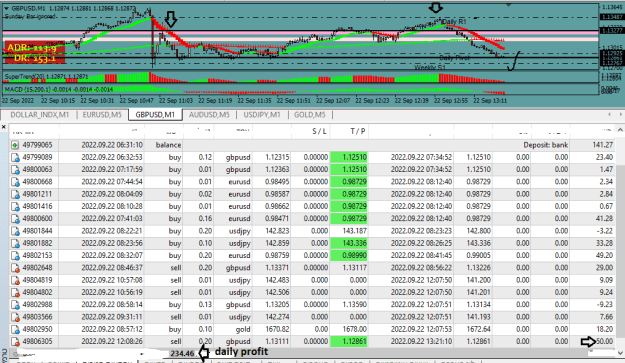Click the order icon beside ticket 49800063

(x=15, y=170)
